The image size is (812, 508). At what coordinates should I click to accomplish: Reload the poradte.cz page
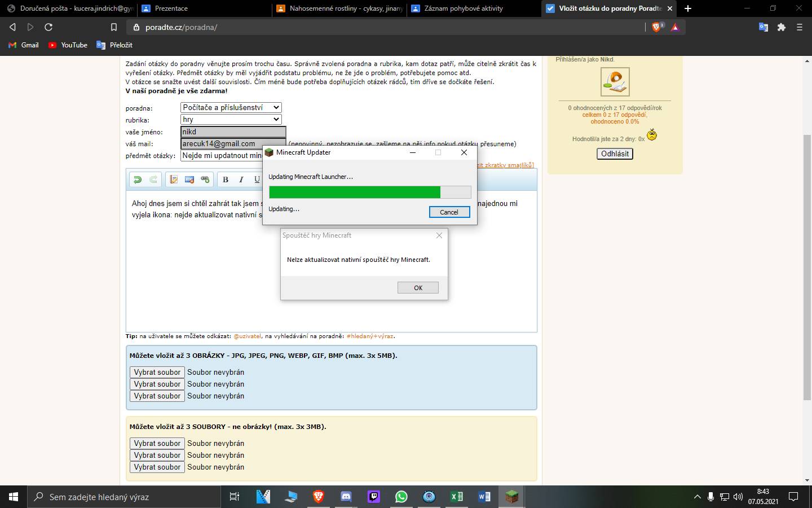click(48, 27)
